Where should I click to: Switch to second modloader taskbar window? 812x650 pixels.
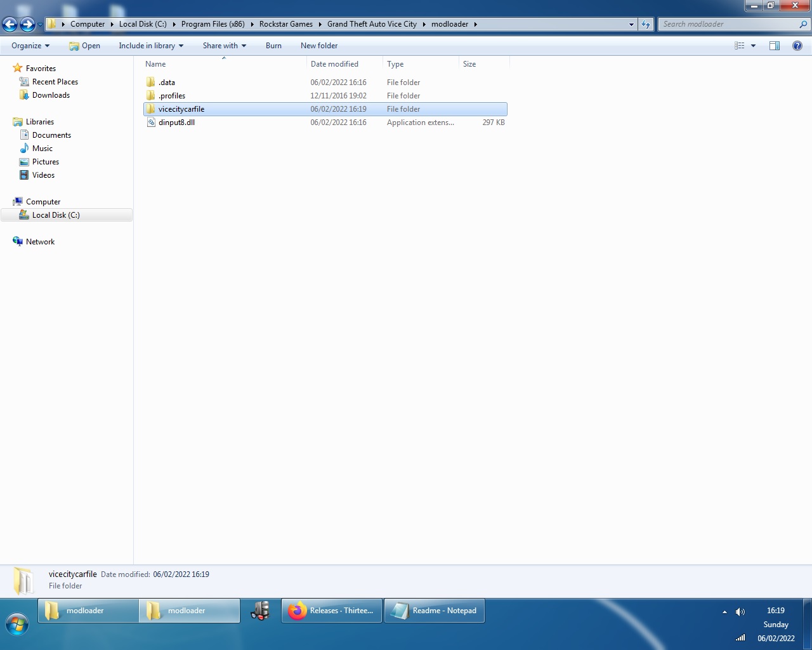coord(190,611)
